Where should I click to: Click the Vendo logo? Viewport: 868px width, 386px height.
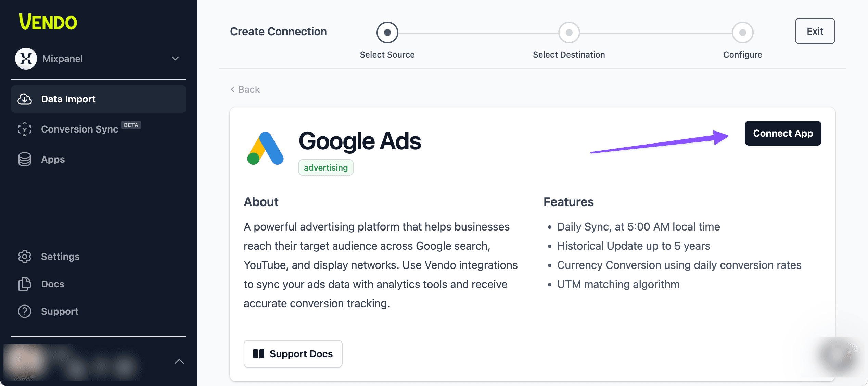[48, 22]
